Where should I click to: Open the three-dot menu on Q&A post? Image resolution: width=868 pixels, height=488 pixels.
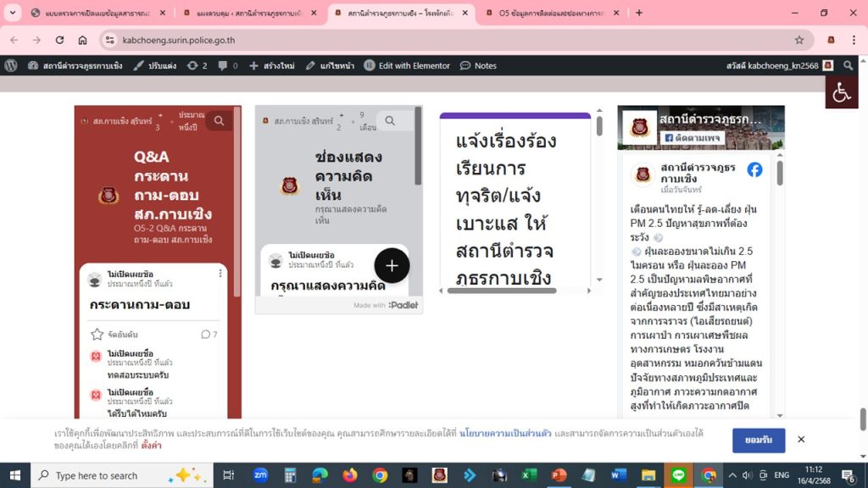tap(220, 273)
